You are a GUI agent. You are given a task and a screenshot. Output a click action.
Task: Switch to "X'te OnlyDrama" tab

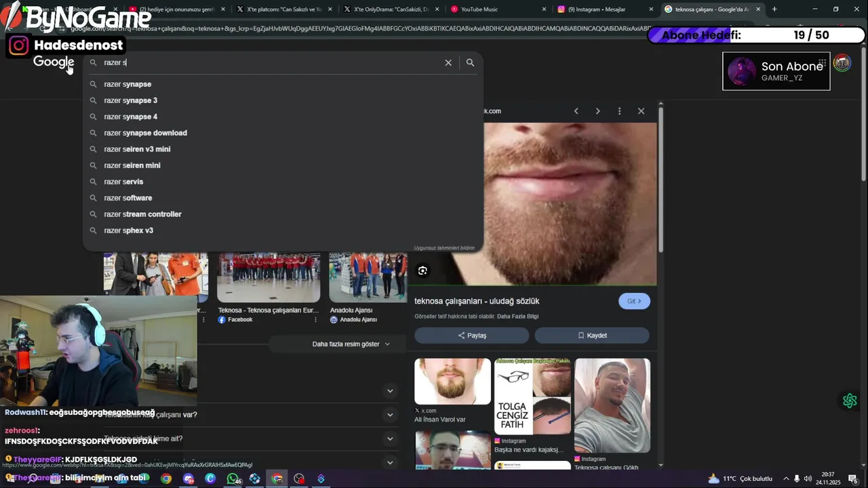click(392, 9)
